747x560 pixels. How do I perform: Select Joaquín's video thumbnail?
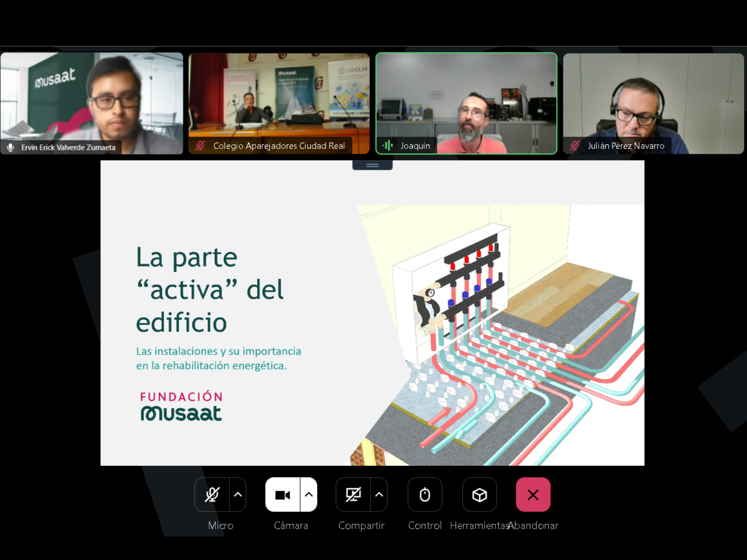tap(466, 97)
